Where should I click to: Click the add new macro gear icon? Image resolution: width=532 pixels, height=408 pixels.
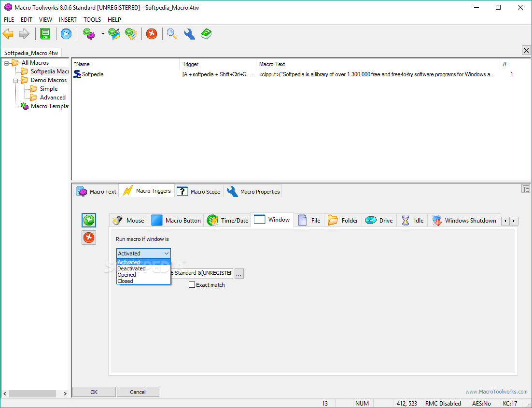pos(89,34)
